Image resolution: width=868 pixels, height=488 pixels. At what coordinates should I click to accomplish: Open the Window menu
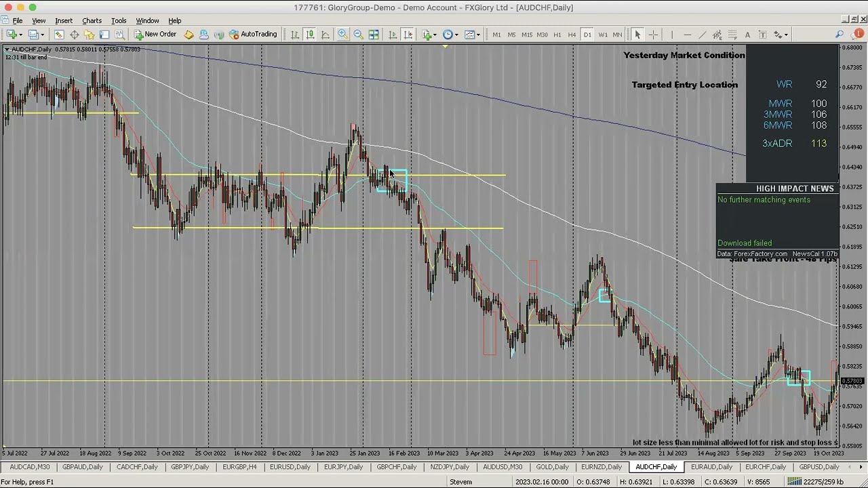pyautogui.click(x=147, y=21)
